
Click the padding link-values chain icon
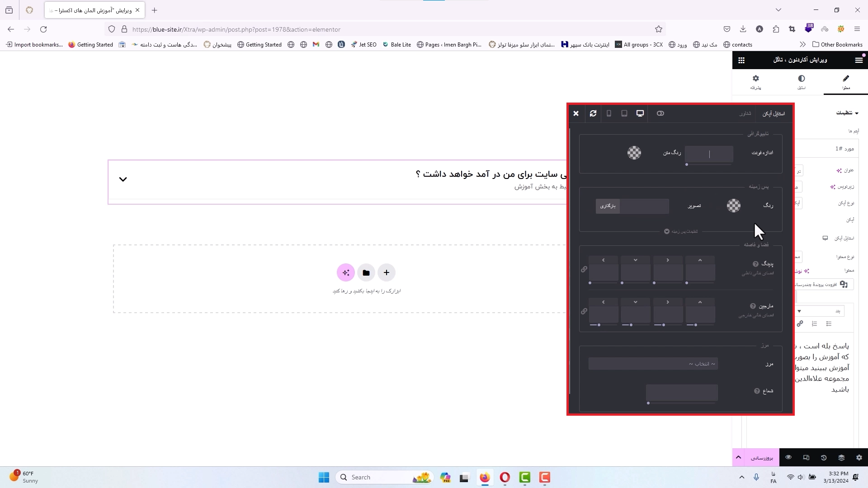[584, 269]
